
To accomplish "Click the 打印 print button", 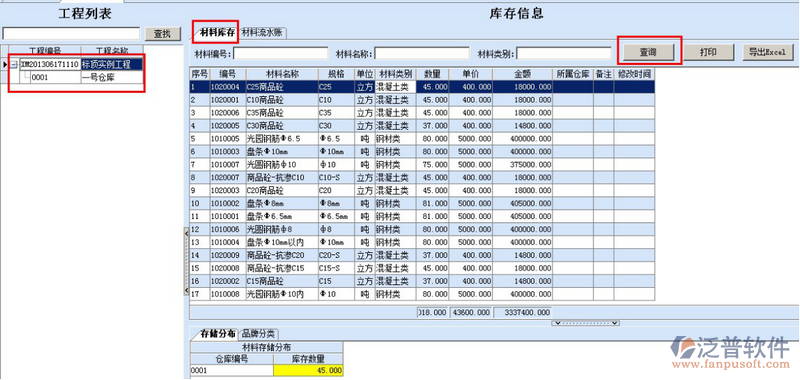I will pos(709,52).
